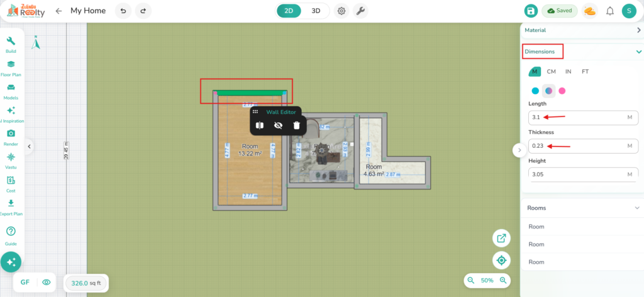Switch to the 3D view tab
This screenshot has height=297, width=644.
tap(316, 11)
